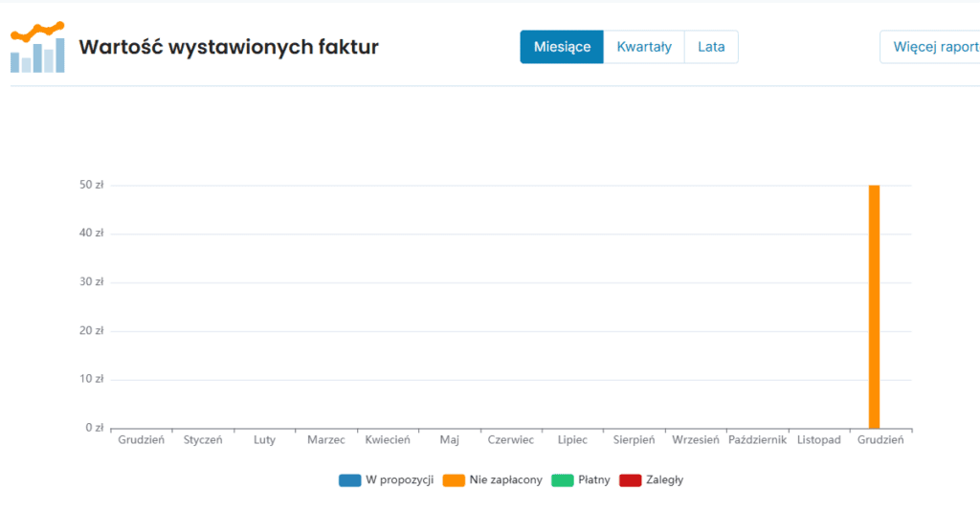The image size is (980, 512).
Task: Toggle the Płatny series legend label
Action: tap(593, 480)
